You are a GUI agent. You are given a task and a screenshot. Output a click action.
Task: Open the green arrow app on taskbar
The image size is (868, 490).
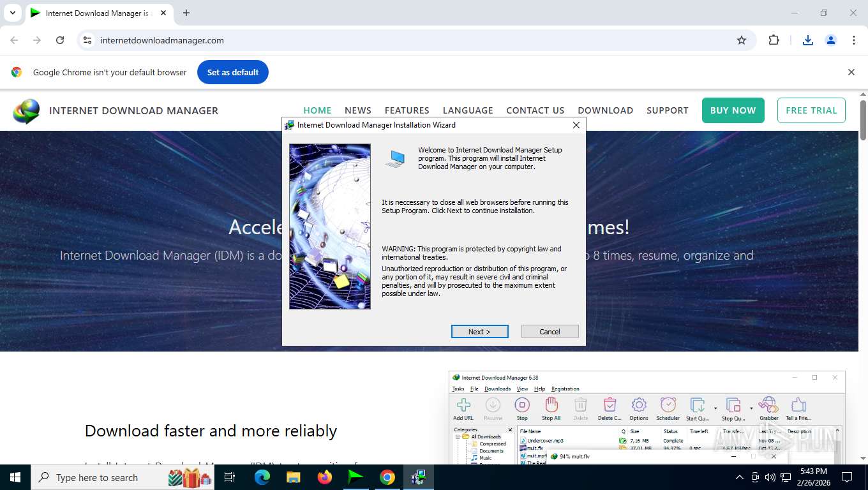355,477
